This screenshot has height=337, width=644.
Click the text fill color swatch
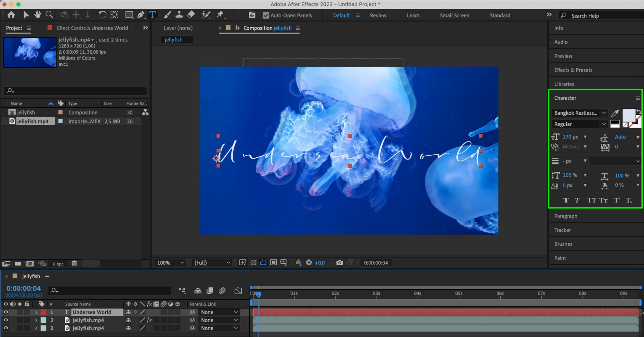[628, 115]
